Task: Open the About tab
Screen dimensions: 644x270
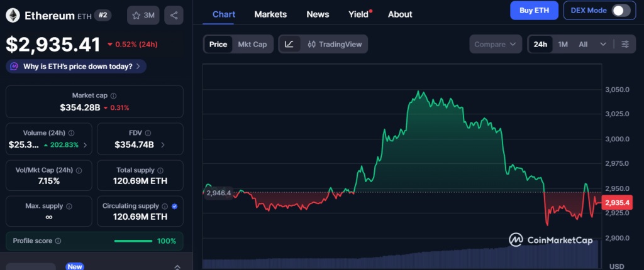Action: 400,14
